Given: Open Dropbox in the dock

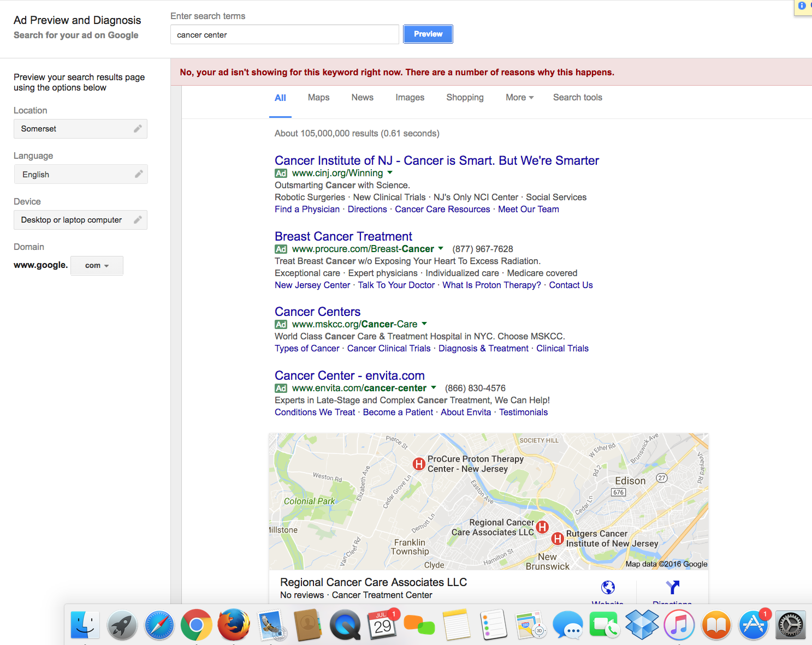Looking at the screenshot, I should click(x=642, y=625).
